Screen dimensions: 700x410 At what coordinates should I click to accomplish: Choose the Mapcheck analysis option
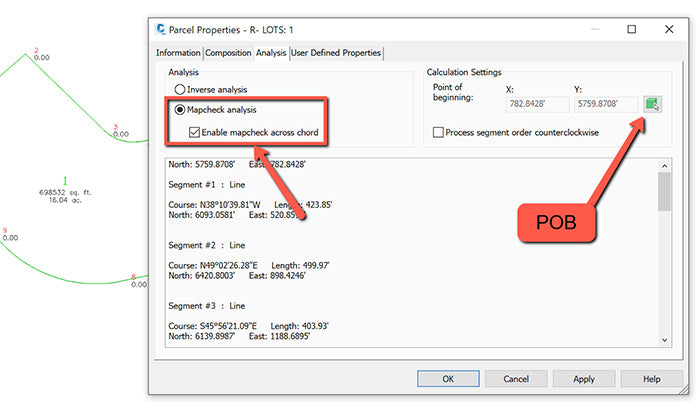[180, 110]
